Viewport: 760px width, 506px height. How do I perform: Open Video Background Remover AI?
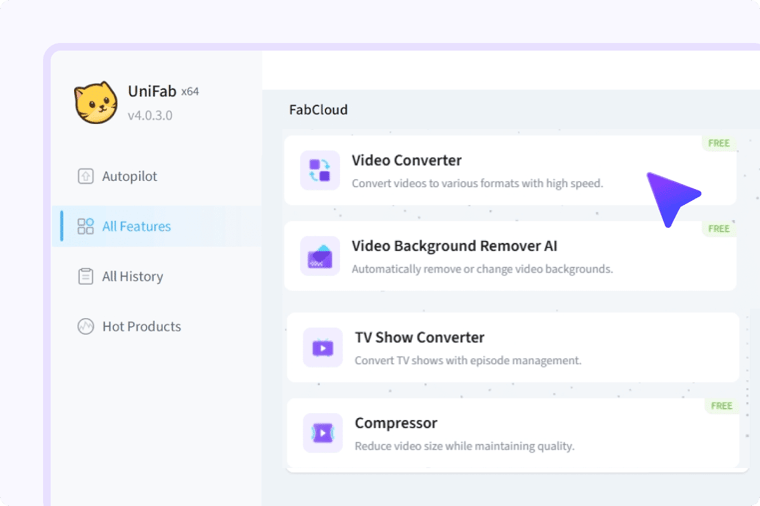tap(510, 256)
